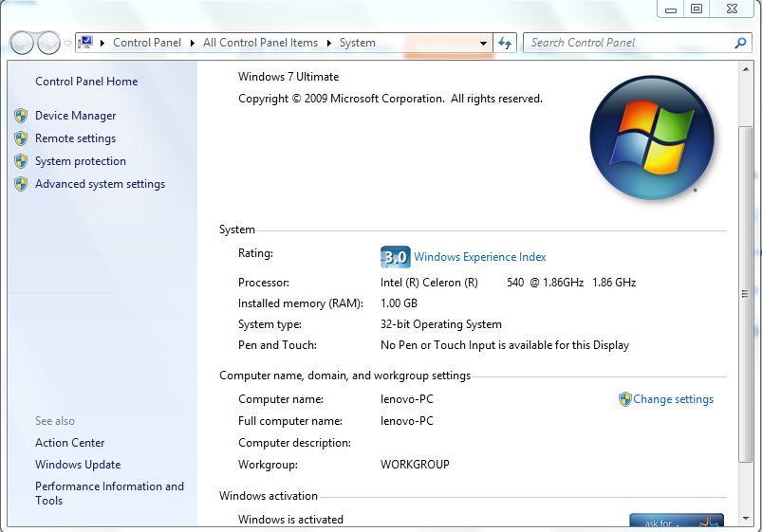762x532 pixels.
Task: Expand arrow before Control Panel breadcrumb
Action: coord(102,43)
